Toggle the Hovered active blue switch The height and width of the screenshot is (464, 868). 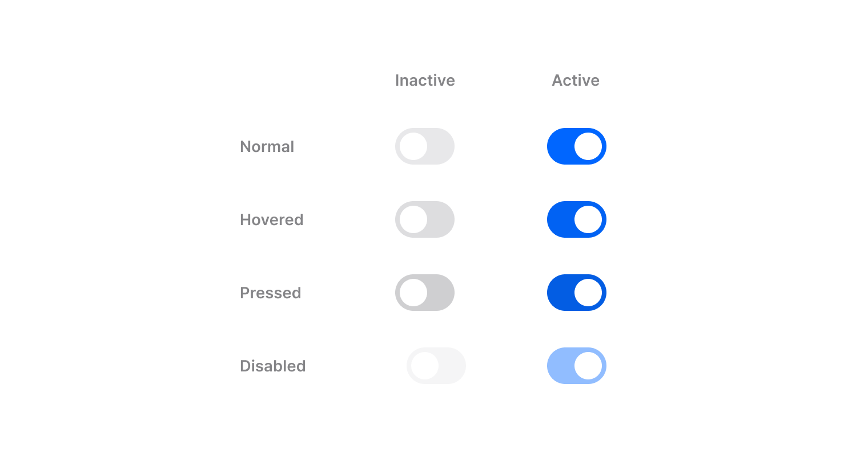(x=577, y=219)
